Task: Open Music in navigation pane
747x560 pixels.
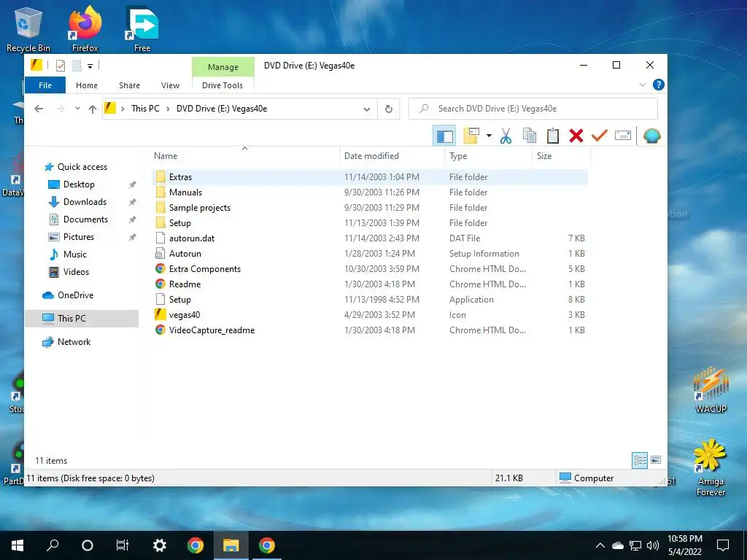Action: (x=75, y=254)
